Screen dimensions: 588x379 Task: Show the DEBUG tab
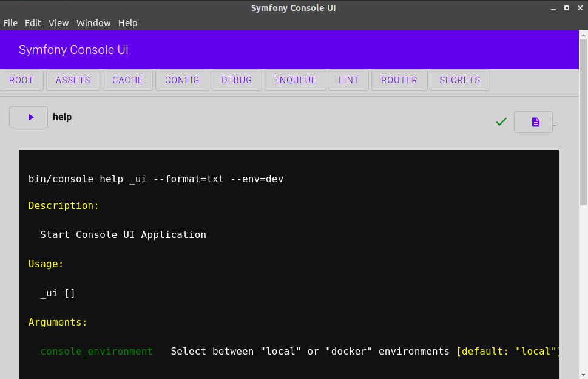237,80
